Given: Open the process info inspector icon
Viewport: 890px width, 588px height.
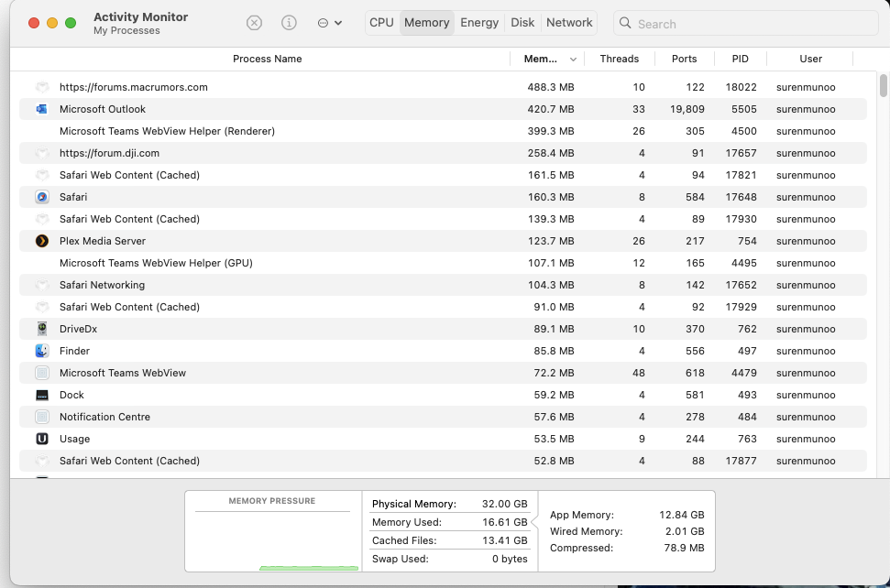Looking at the screenshot, I should point(289,23).
